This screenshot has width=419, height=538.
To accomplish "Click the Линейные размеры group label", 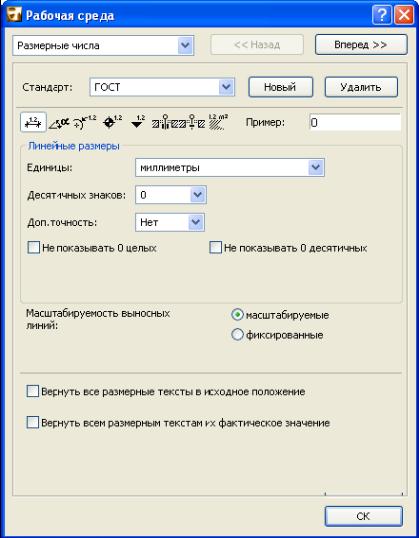I will [x=73, y=146].
